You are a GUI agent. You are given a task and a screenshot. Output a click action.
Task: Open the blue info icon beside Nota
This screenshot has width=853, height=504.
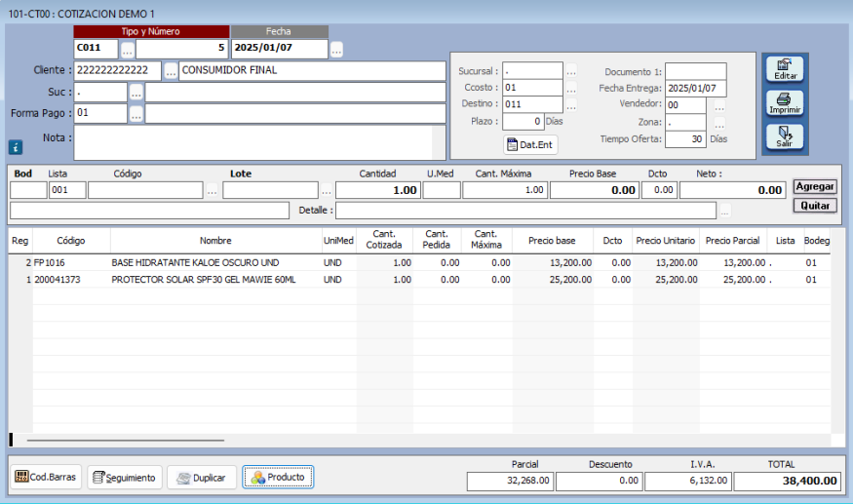point(16,147)
